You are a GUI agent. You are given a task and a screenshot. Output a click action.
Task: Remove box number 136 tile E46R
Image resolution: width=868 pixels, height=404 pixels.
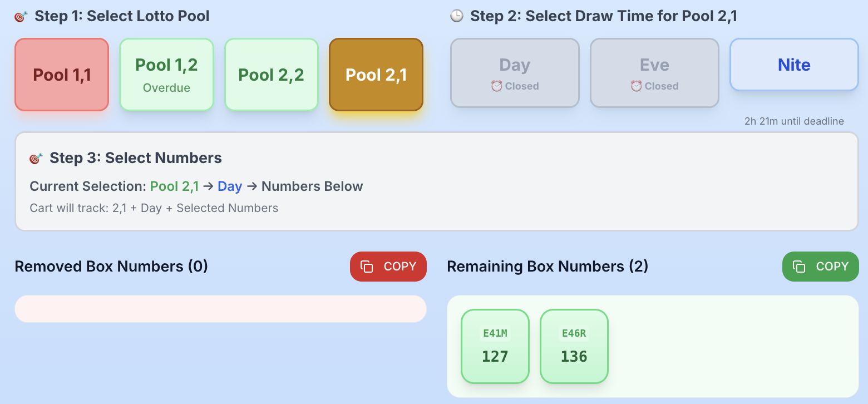click(x=574, y=346)
